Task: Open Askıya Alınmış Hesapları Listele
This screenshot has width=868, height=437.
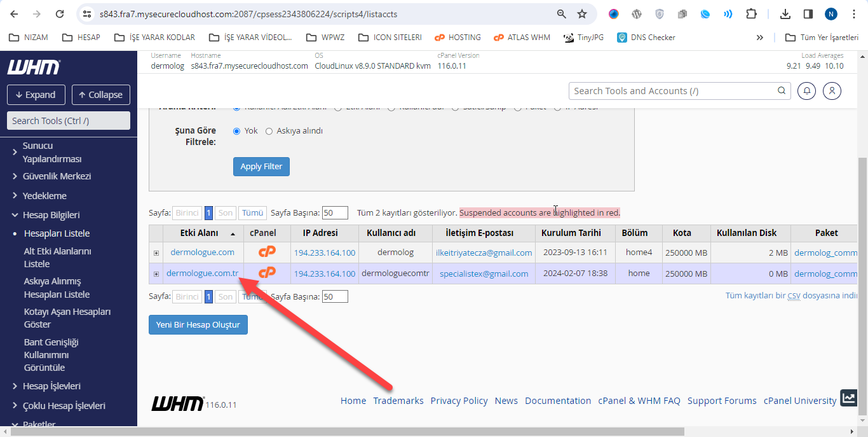Action: point(57,288)
